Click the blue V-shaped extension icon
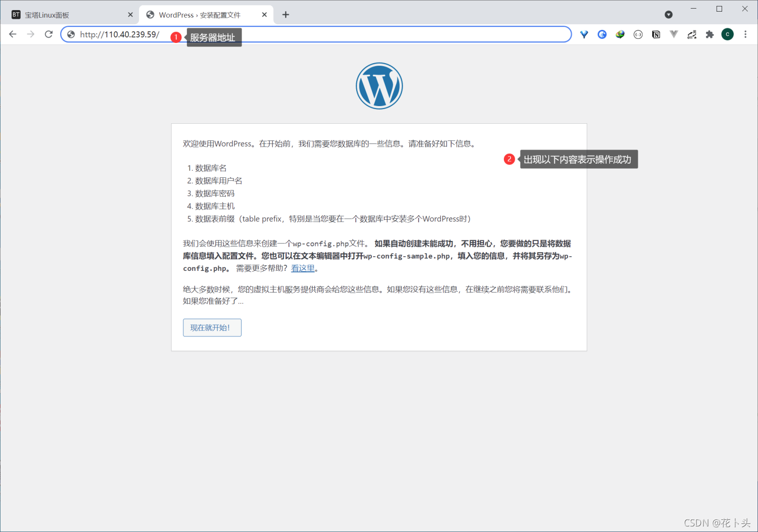 click(x=584, y=34)
